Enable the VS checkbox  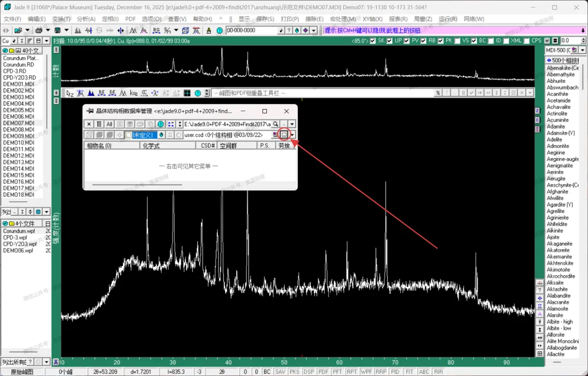pyautogui.click(x=457, y=41)
